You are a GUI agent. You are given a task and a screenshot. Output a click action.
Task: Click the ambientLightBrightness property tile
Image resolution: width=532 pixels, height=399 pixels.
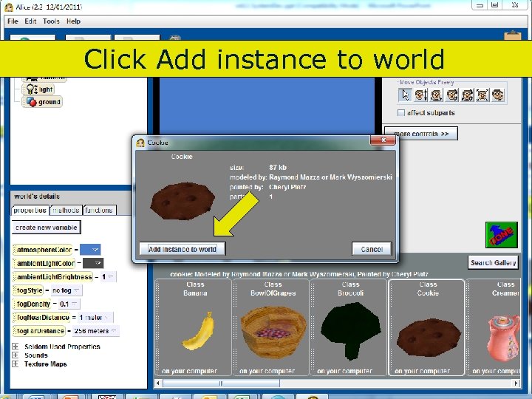pyautogui.click(x=52, y=277)
